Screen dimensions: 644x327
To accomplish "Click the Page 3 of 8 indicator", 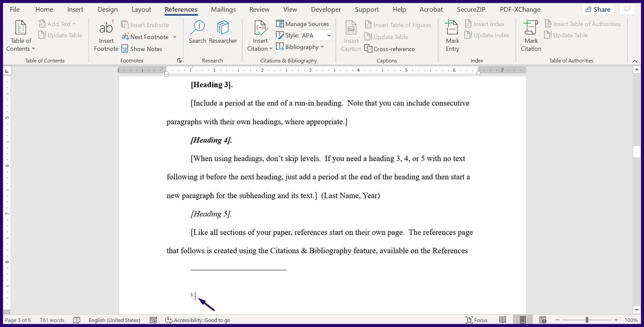I will [18, 320].
